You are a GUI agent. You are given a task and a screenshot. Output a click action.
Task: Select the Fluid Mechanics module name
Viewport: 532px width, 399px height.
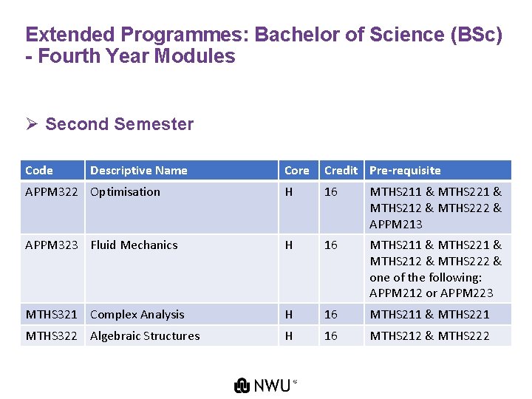click(134, 245)
